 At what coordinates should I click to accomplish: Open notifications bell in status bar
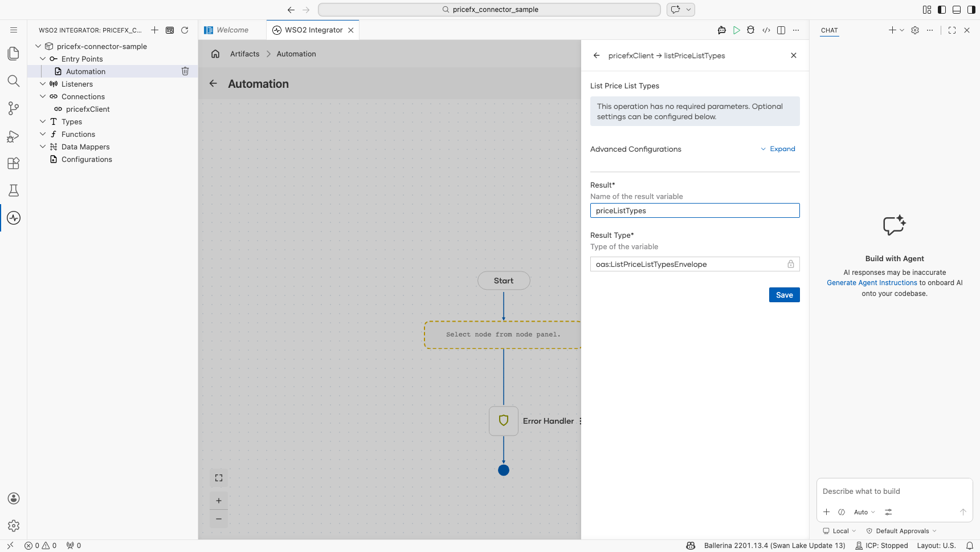tap(970, 546)
